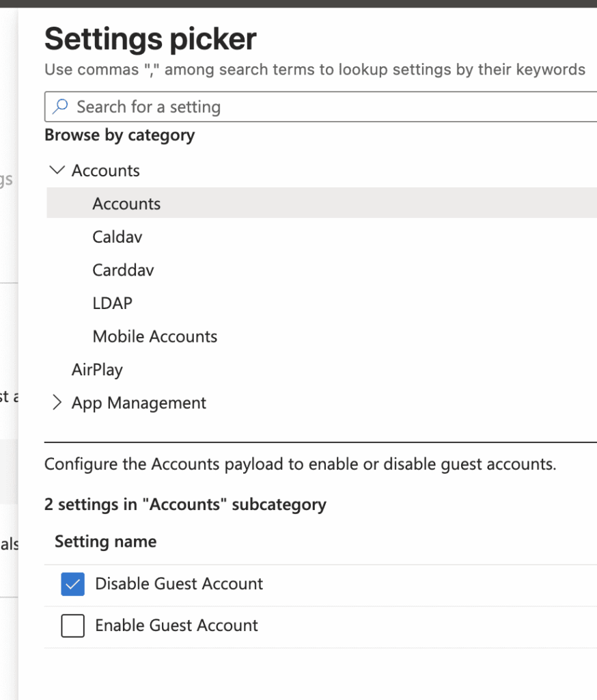Uncheck the Disable Guest Account checkbox
This screenshot has width=597, height=700.
click(72, 584)
